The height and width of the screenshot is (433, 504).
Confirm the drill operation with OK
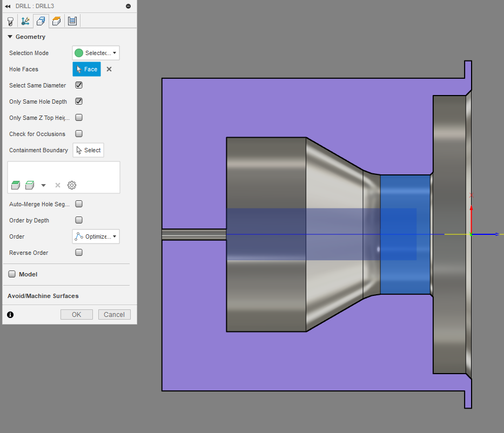tap(77, 314)
